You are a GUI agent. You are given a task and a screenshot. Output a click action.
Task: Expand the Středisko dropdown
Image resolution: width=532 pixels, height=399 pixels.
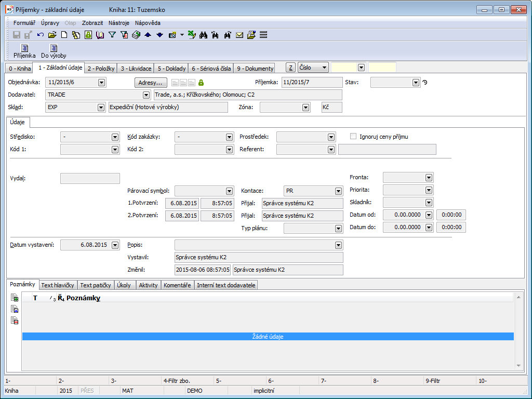[115, 137]
